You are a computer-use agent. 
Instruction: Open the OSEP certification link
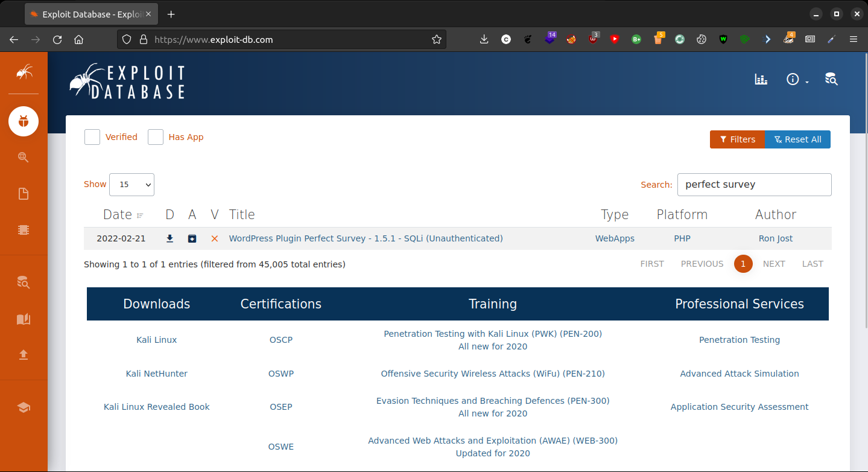281,407
